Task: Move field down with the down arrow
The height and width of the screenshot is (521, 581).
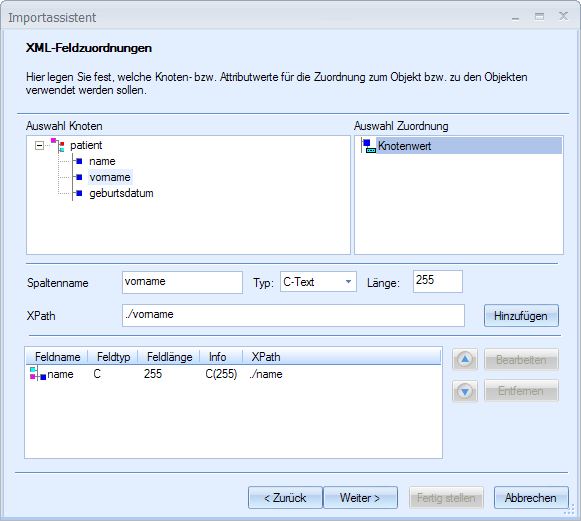Action: click(465, 391)
